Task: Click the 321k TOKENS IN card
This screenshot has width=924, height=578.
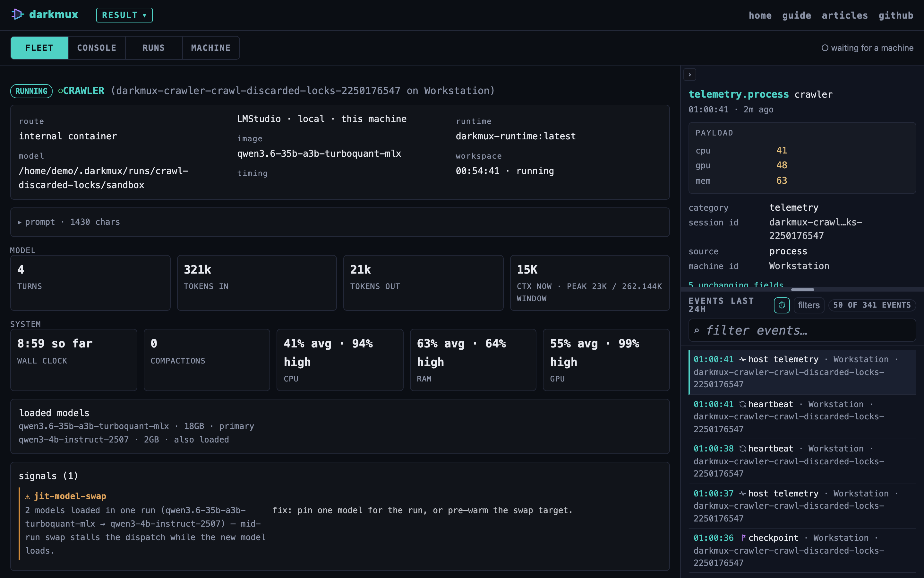Action: 257,283
